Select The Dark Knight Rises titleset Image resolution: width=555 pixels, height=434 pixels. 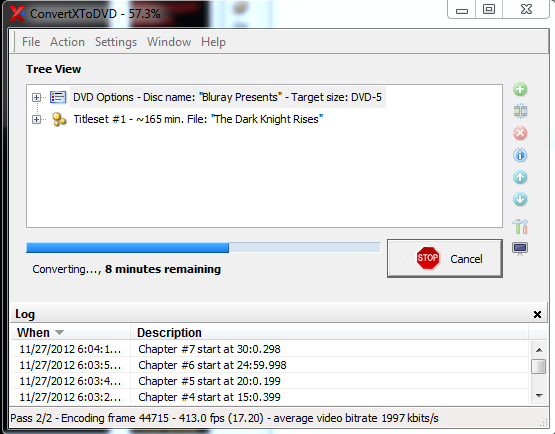(198, 119)
